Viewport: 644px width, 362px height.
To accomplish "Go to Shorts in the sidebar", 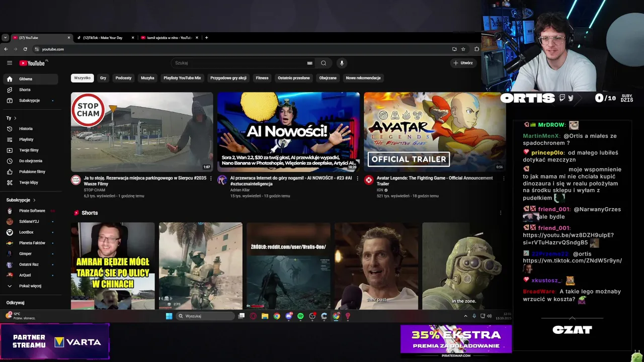I will pos(31,89).
